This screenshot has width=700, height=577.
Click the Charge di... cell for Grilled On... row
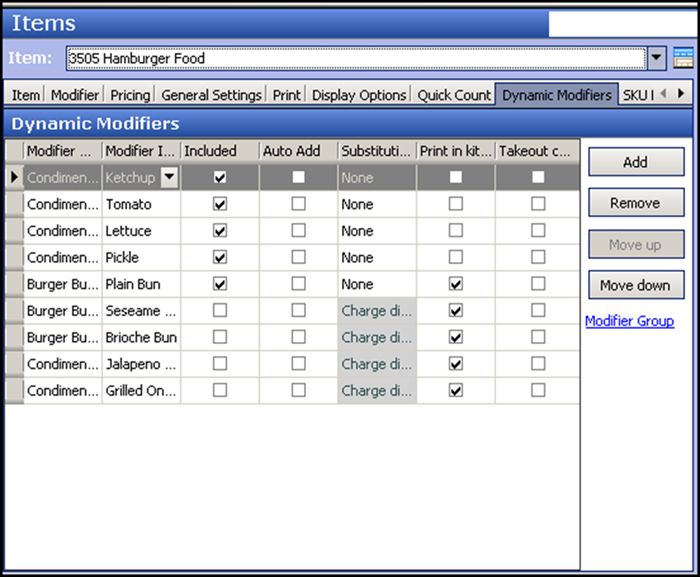(x=377, y=390)
